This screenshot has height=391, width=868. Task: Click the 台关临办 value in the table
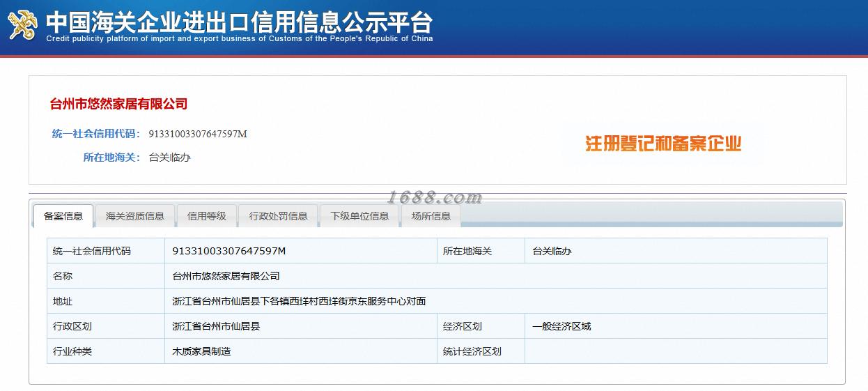tap(552, 251)
